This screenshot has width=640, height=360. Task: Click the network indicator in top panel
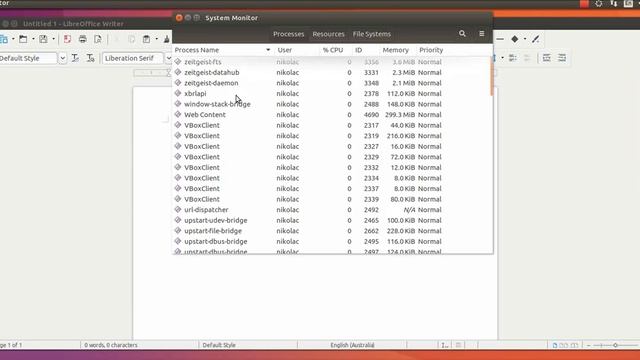pos(614,4)
